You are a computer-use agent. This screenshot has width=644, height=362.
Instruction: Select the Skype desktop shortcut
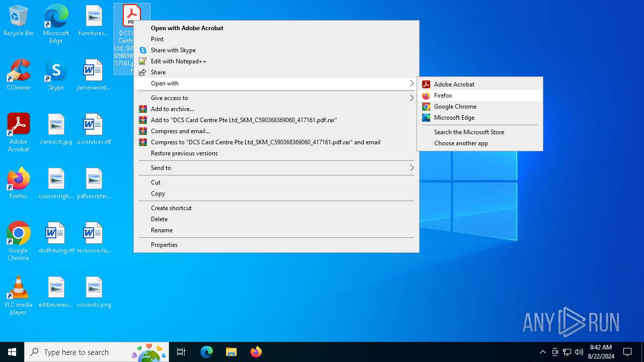tap(56, 75)
